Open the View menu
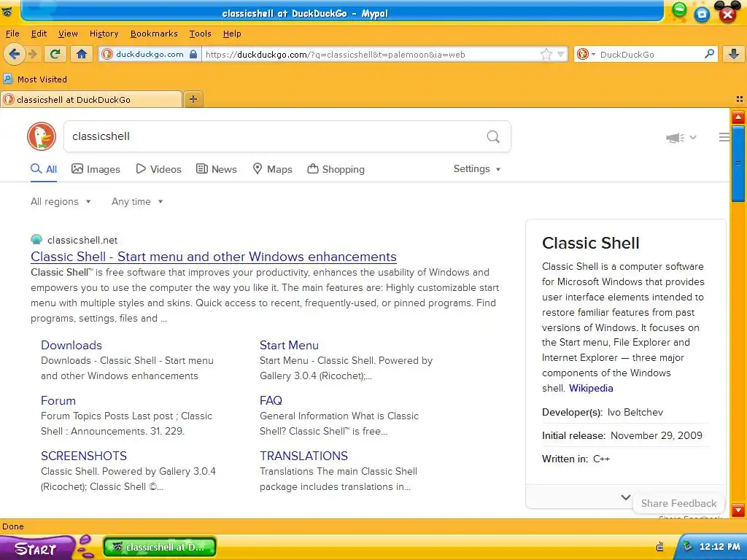The height and width of the screenshot is (560, 747). pyautogui.click(x=68, y=34)
